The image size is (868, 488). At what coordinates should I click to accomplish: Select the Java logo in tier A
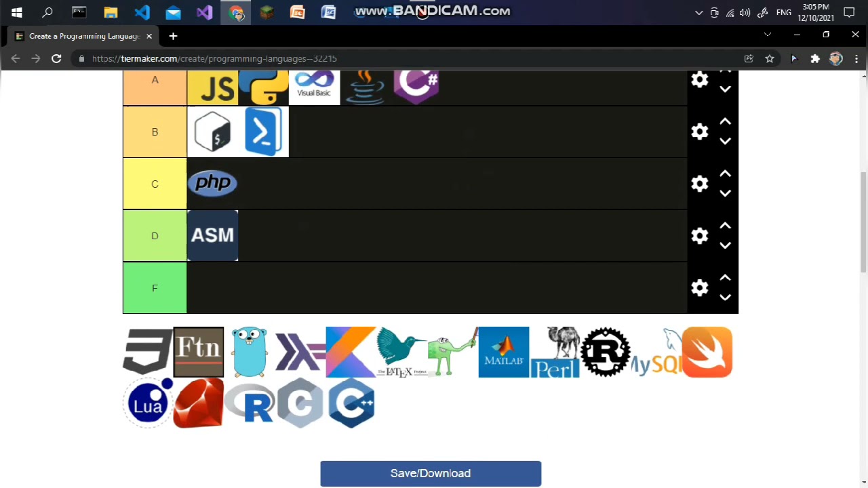365,87
